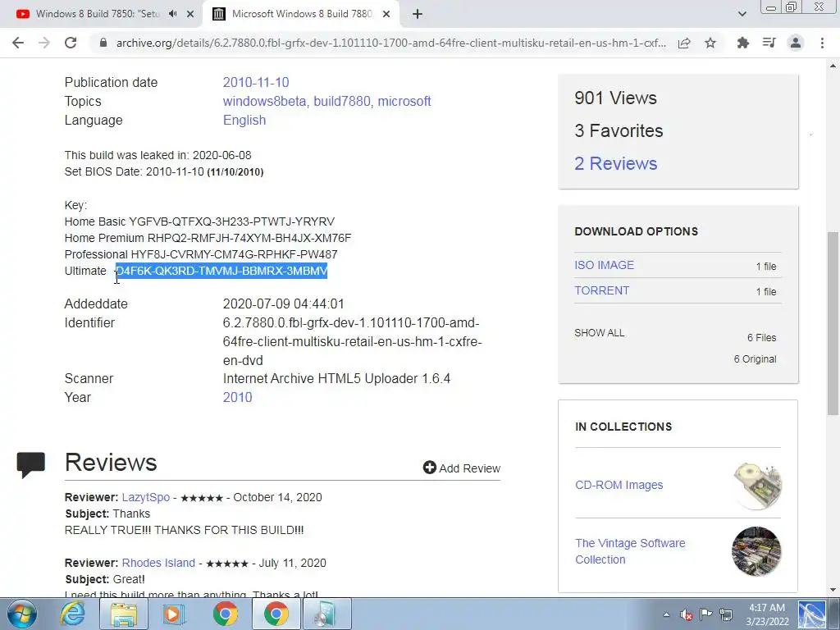The image size is (840, 630).
Task: Open the Extensions puzzle icon
Action: tap(743, 43)
